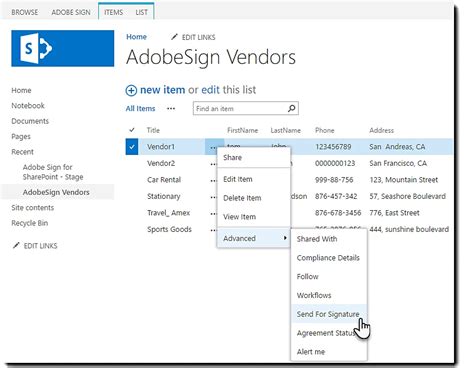This screenshot has width=474, height=368.
Task: Click the SharePoint logo tile
Action: pos(63,48)
